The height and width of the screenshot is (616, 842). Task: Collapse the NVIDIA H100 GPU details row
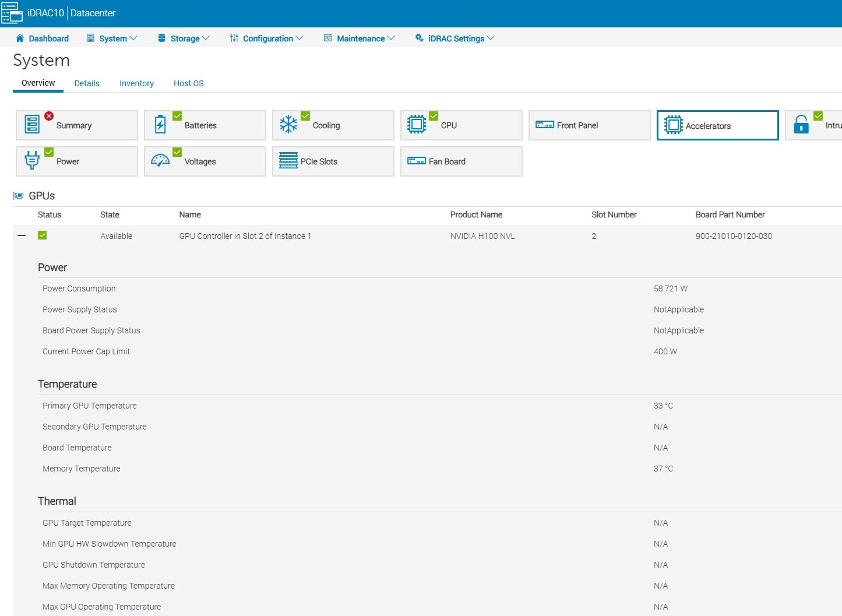[x=22, y=235]
